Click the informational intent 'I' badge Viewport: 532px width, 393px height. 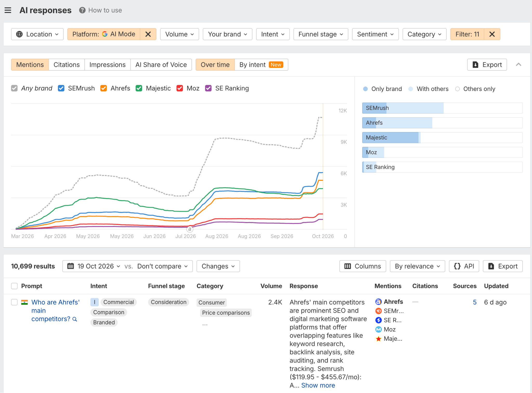(x=95, y=302)
